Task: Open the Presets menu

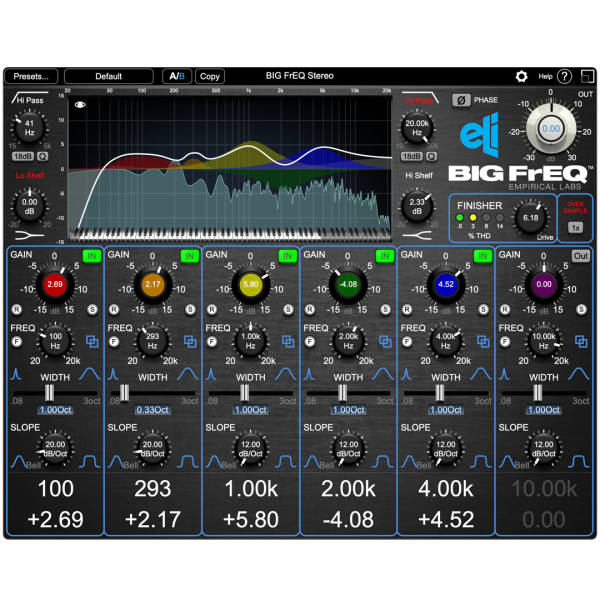Action: (x=31, y=77)
